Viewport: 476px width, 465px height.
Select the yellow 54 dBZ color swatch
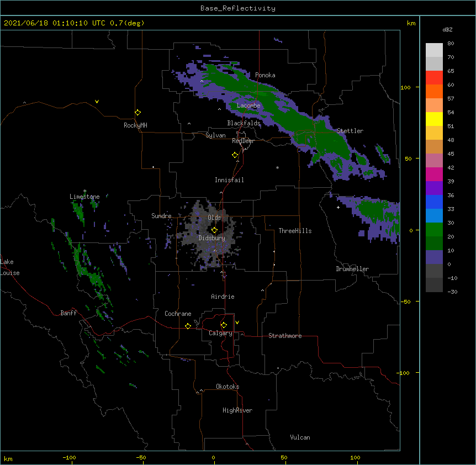[434, 119]
